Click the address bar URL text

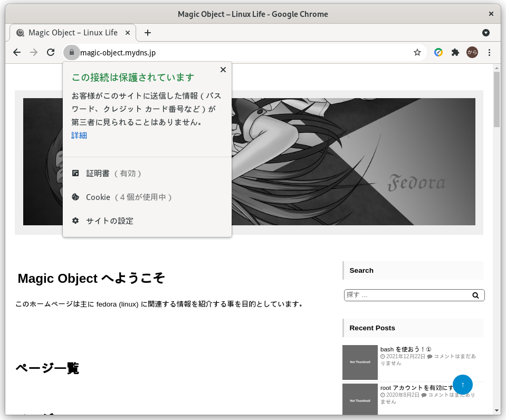[118, 53]
